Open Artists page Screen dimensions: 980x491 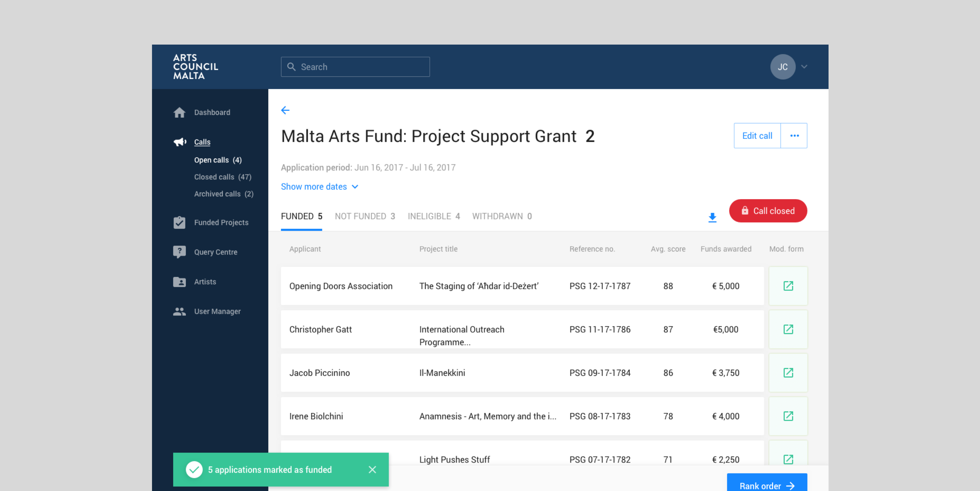[x=205, y=282]
